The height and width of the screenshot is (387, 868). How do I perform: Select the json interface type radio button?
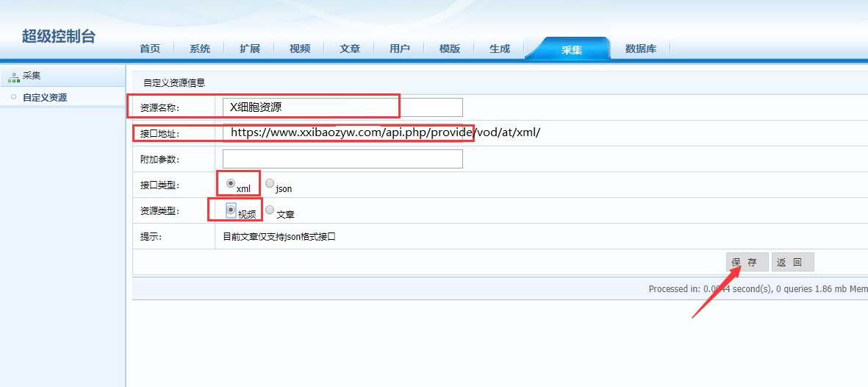click(x=270, y=183)
